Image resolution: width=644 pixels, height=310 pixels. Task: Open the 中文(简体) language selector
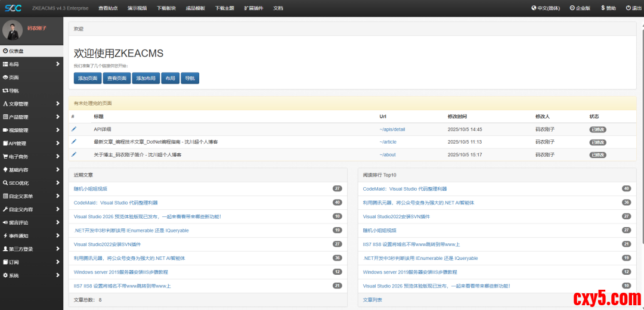coord(546,8)
